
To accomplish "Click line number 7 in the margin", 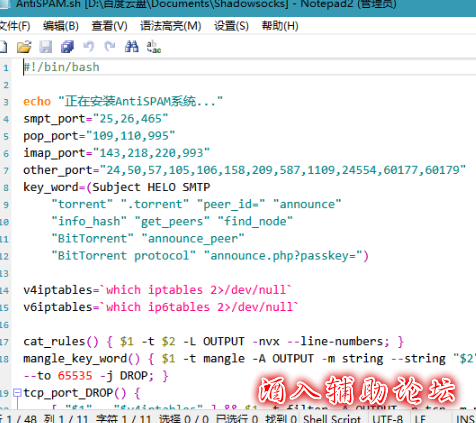I will tap(6, 170).
